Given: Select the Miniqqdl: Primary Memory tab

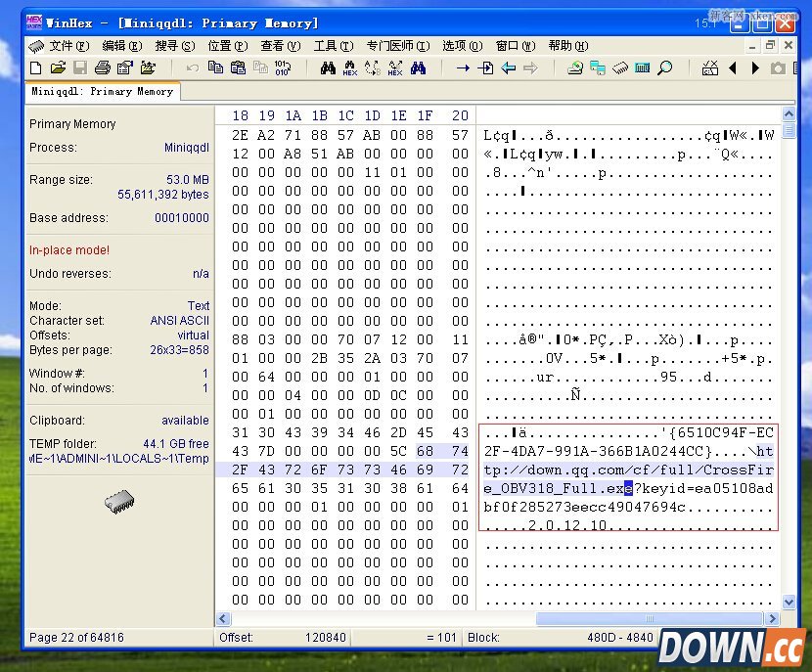Looking at the screenshot, I should click(x=102, y=91).
